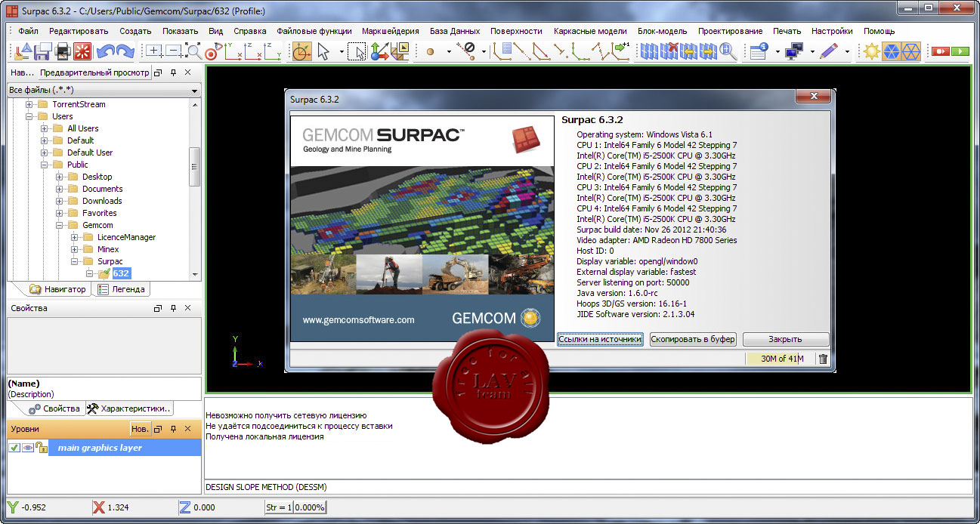Toggle the wireframe edges hexagon icon
The height and width of the screenshot is (524, 980).
[x=911, y=51]
